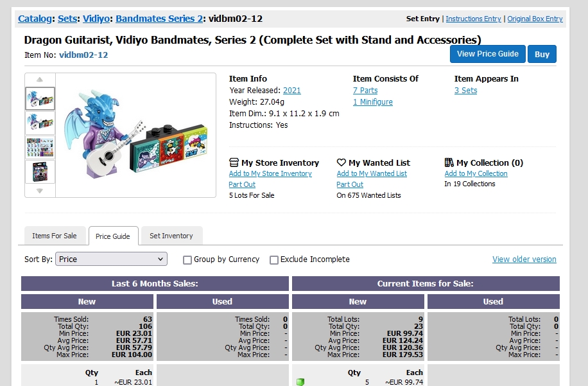Select the full series lineup thumbnail
The width and height of the screenshot is (588, 386).
click(40, 148)
